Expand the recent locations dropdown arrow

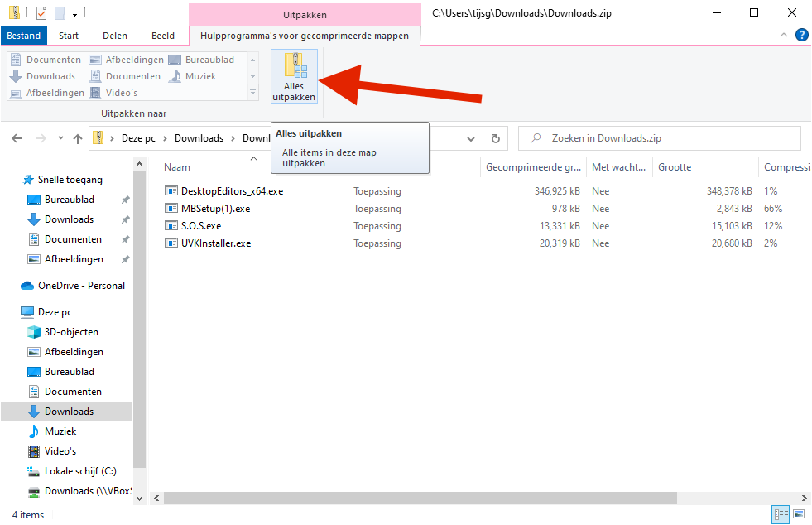click(x=59, y=138)
